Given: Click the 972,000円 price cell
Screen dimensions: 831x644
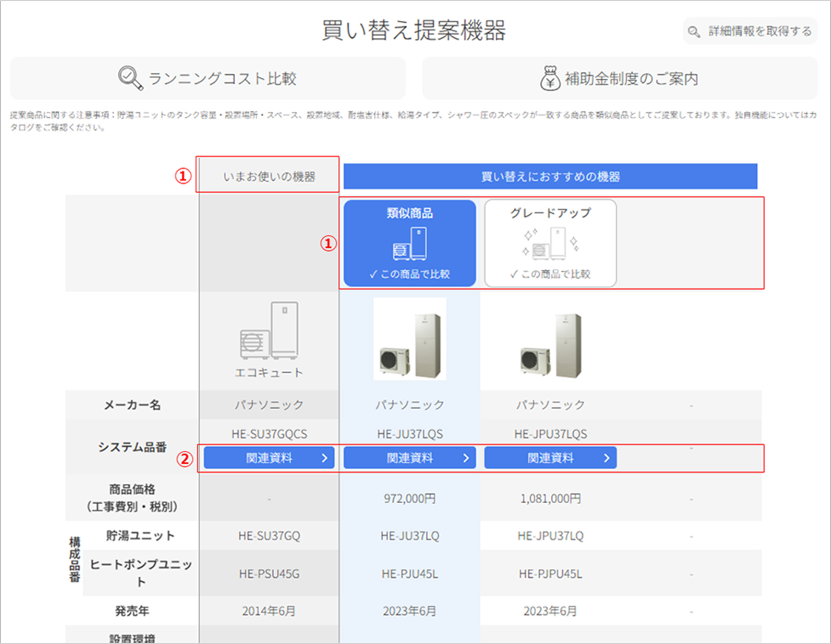Looking at the screenshot, I should [x=410, y=498].
